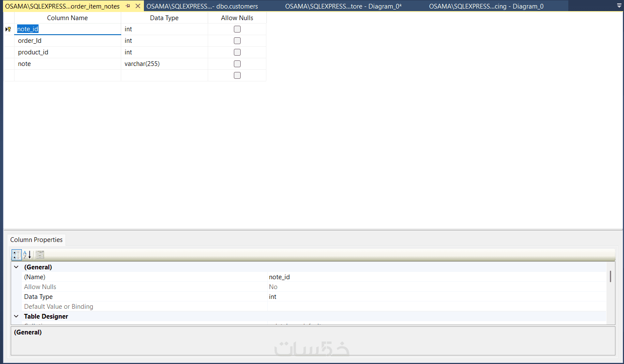Switch to the dbo.customers tab
Screen dimensions: 624x364
point(202,6)
